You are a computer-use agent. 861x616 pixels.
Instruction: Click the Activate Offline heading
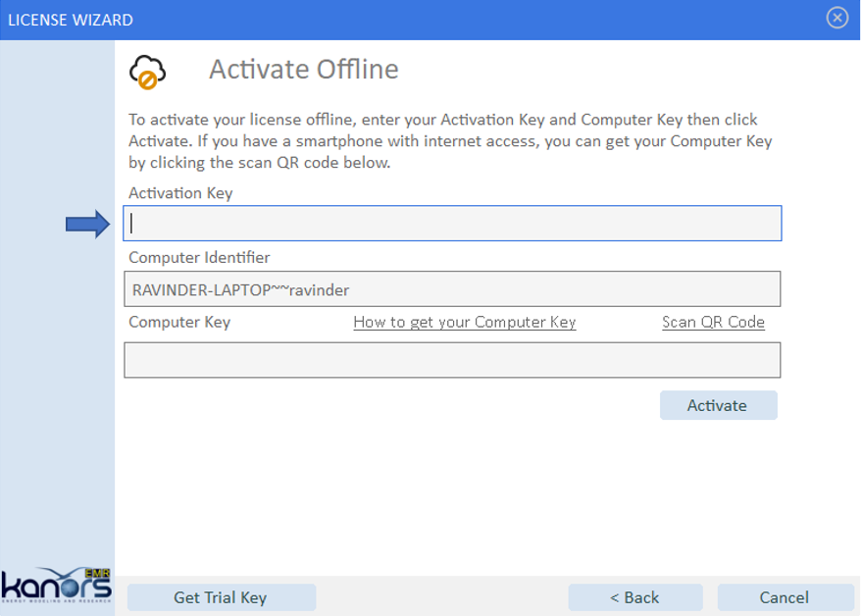304,70
